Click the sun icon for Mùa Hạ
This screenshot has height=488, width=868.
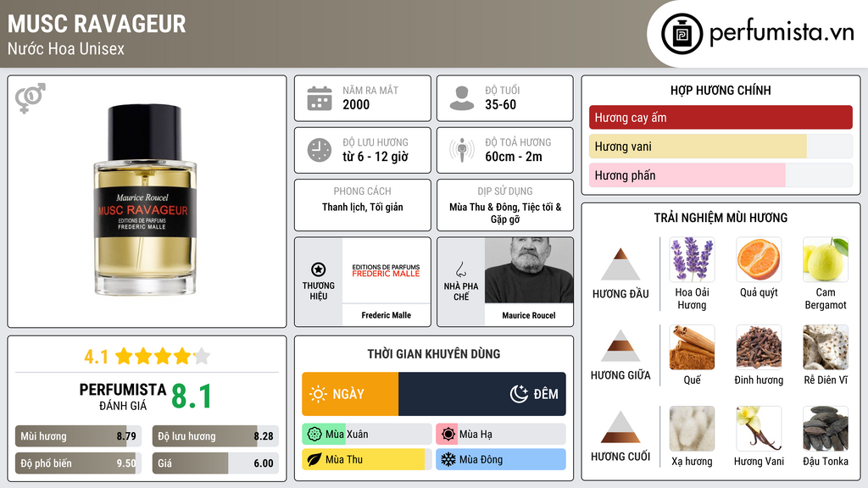[x=448, y=435]
